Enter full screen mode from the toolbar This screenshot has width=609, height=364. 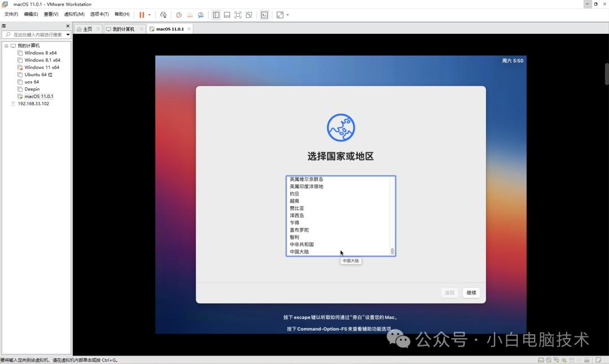click(239, 15)
